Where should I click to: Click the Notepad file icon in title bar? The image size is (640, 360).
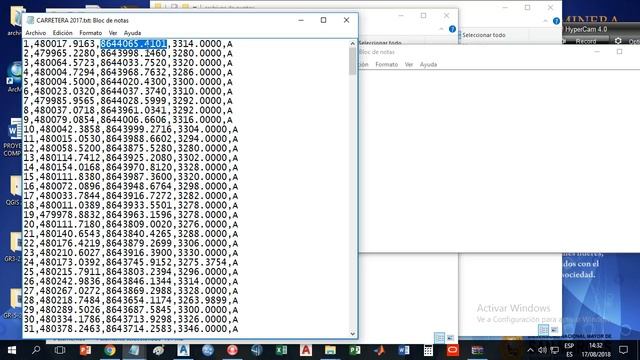coord(30,20)
